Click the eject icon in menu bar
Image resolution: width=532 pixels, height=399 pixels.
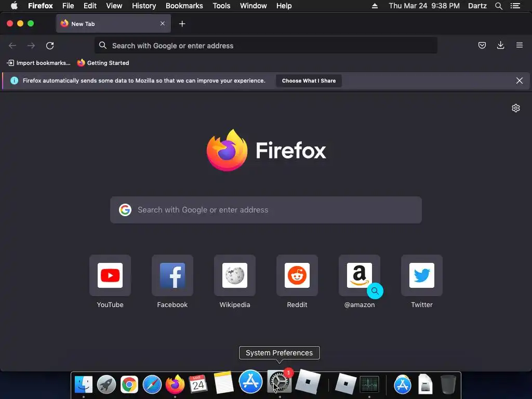(375, 6)
